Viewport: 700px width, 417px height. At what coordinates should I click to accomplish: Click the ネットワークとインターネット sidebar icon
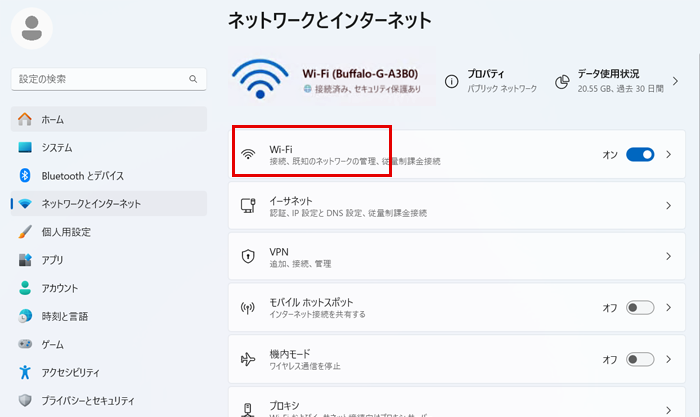click(25, 204)
